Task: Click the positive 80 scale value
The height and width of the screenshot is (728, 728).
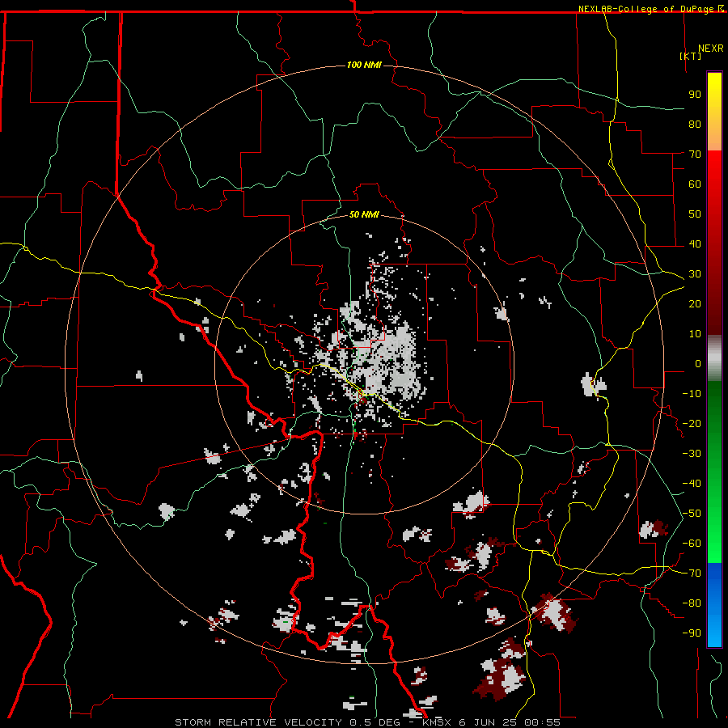Action: [695, 124]
